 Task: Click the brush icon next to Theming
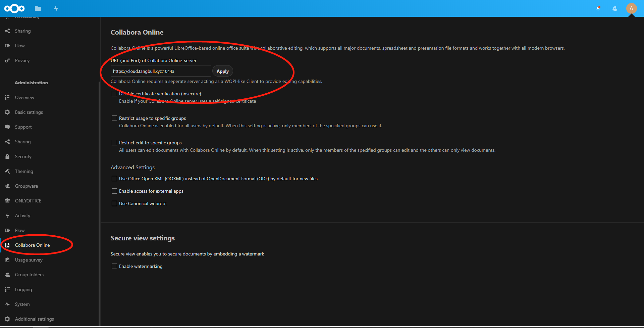7,171
